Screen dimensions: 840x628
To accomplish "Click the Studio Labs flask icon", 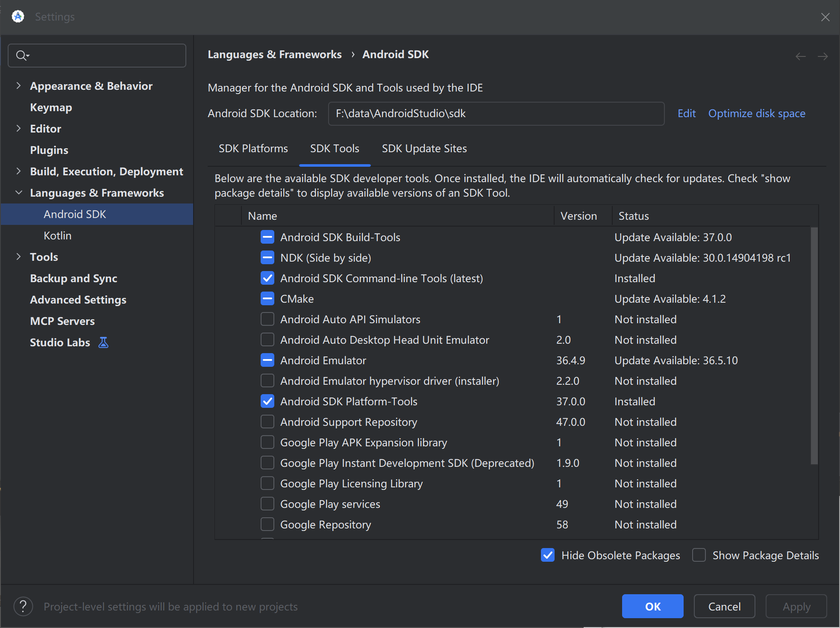I will tap(103, 342).
